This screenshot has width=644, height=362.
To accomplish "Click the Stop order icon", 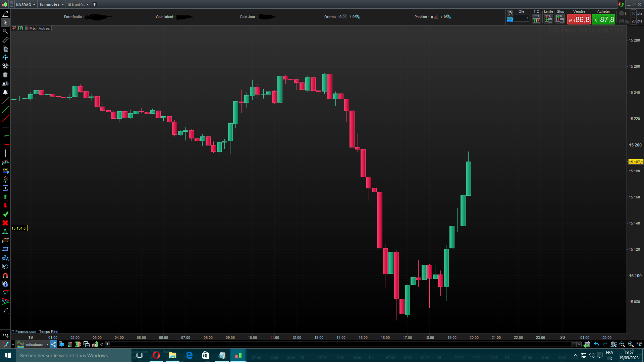I will pos(560,19).
